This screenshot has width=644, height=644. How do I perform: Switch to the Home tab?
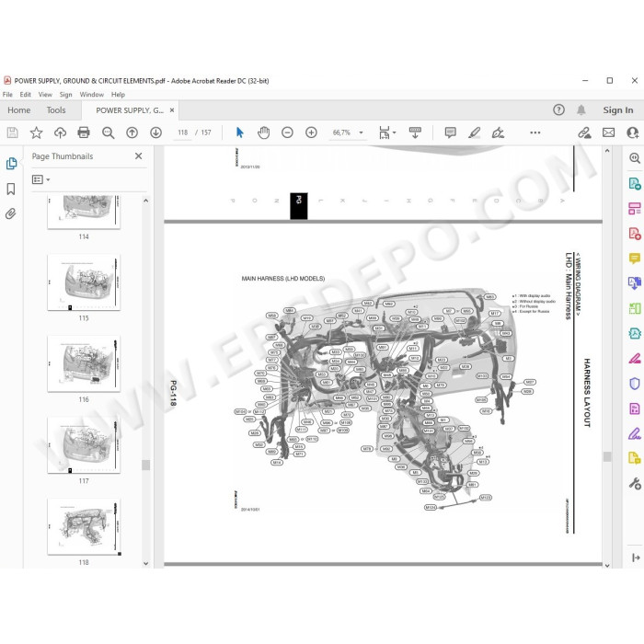(x=19, y=110)
